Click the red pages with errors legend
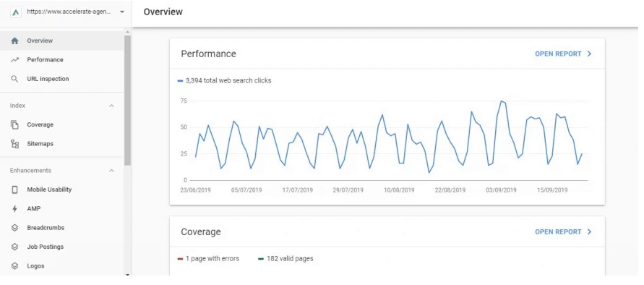This screenshot has height=285, width=644. coord(180,259)
